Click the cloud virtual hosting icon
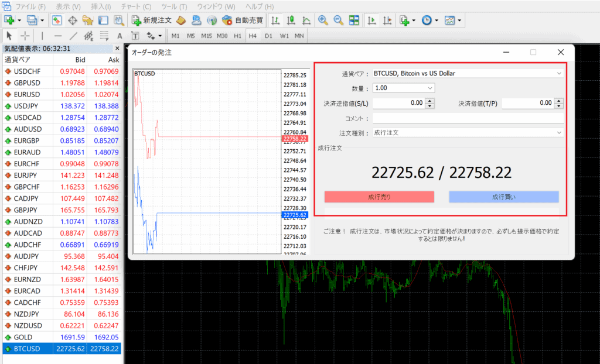Image resolution: width=600 pixels, height=364 pixels. pos(196,20)
